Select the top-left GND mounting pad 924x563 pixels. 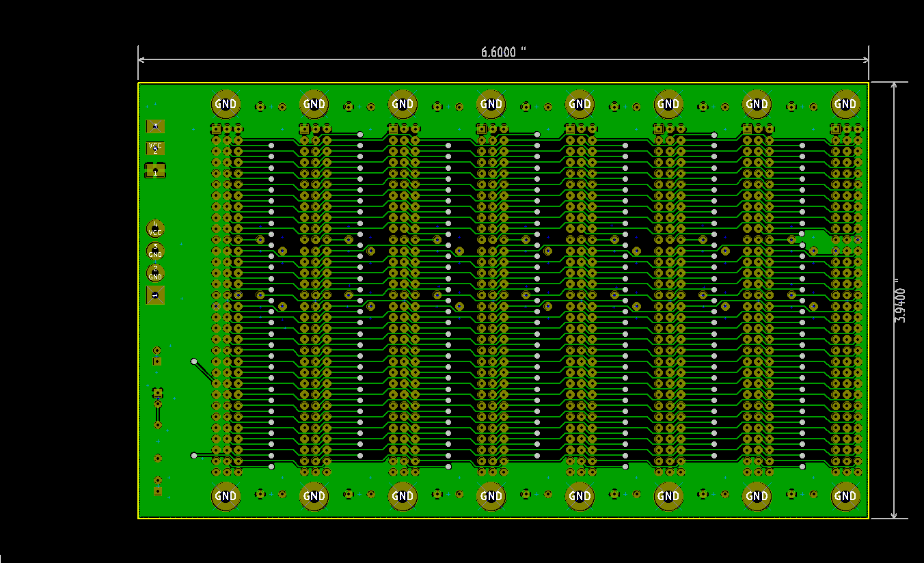[226, 105]
